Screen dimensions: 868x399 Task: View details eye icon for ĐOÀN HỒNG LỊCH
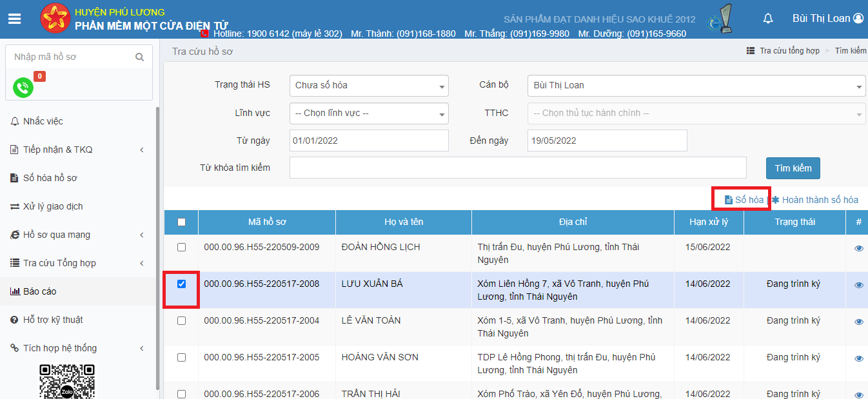(858, 248)
